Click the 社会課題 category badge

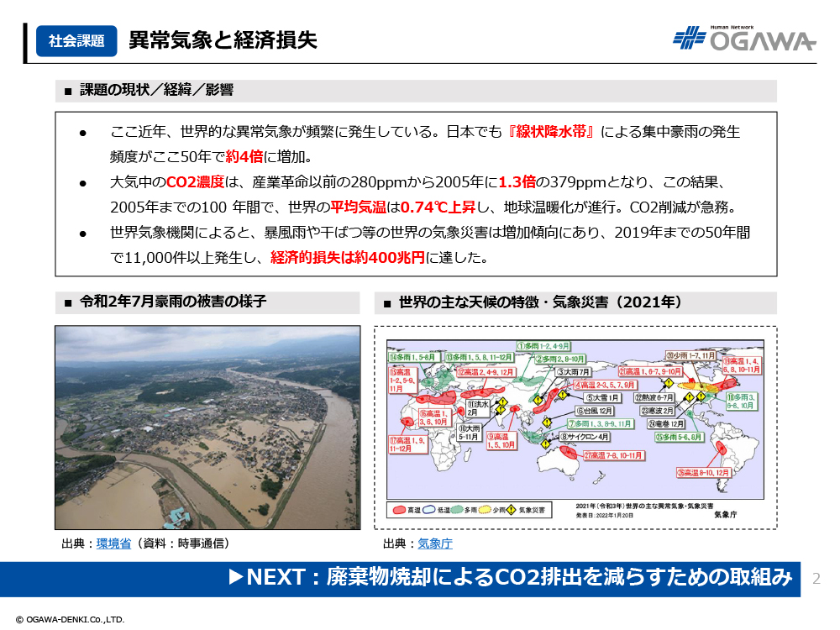tap(76, 40)
